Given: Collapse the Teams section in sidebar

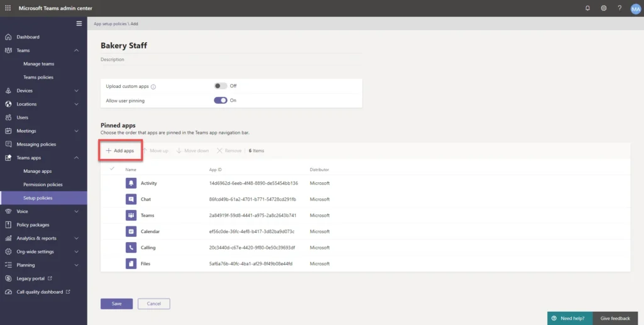Looking at the screenshot, I should click(x=76, y=50).
